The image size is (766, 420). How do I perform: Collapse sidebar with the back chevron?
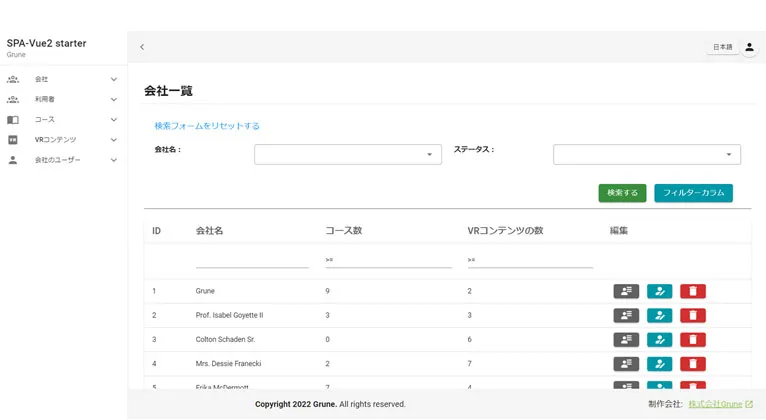point(142,47)
